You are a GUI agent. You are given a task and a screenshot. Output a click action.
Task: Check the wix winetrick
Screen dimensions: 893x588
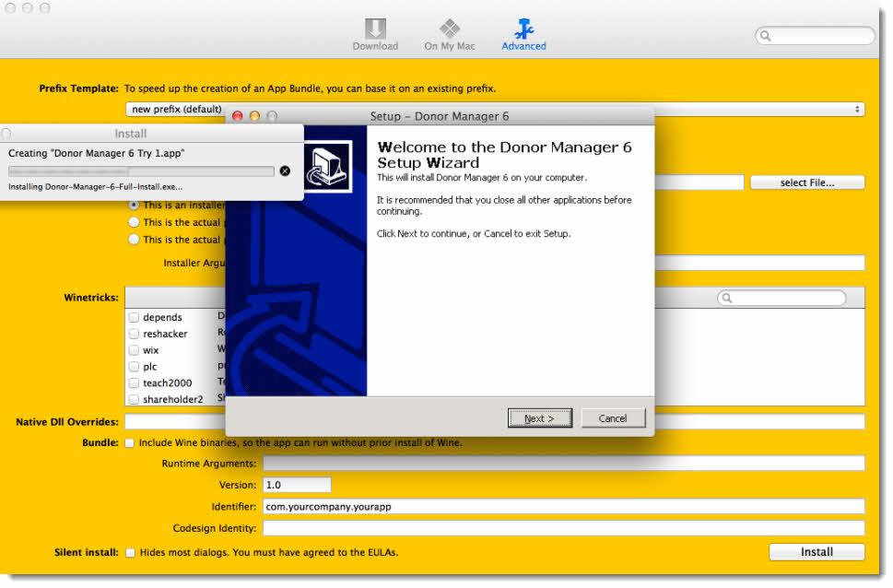(134, 350)
